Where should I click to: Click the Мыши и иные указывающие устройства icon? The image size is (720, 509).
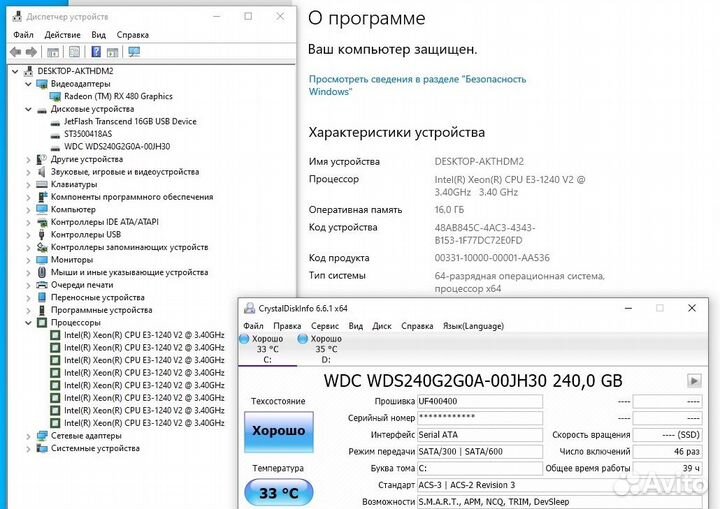coord(42,272)
